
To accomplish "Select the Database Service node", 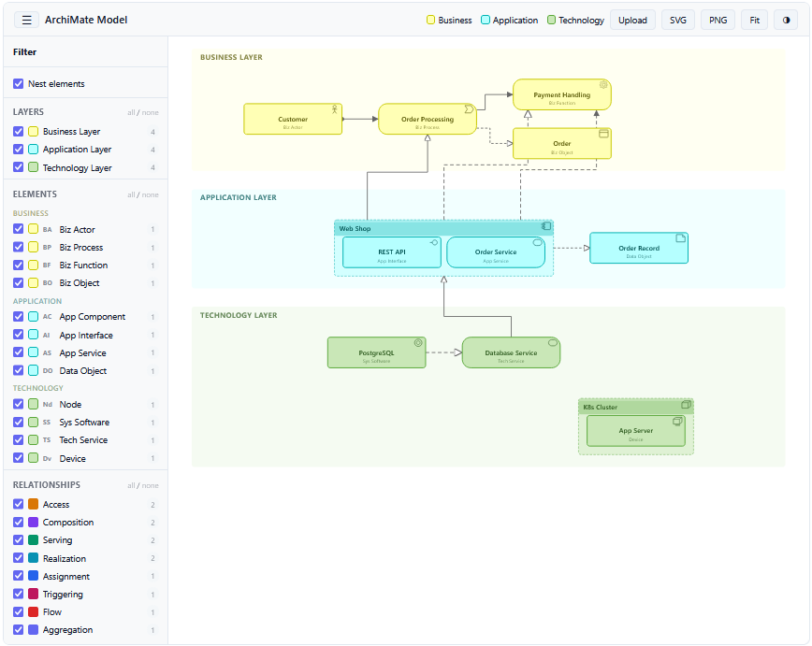I will (511, 352).
